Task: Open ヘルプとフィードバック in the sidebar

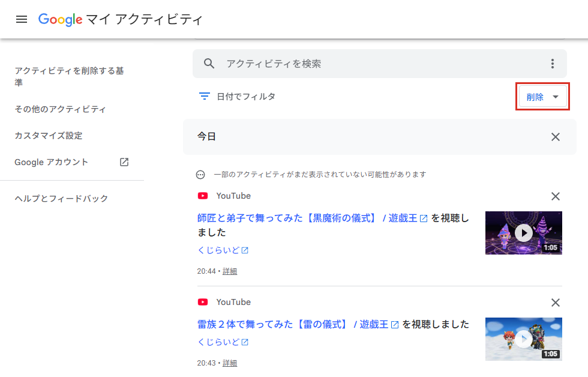Action: (61, 199)
